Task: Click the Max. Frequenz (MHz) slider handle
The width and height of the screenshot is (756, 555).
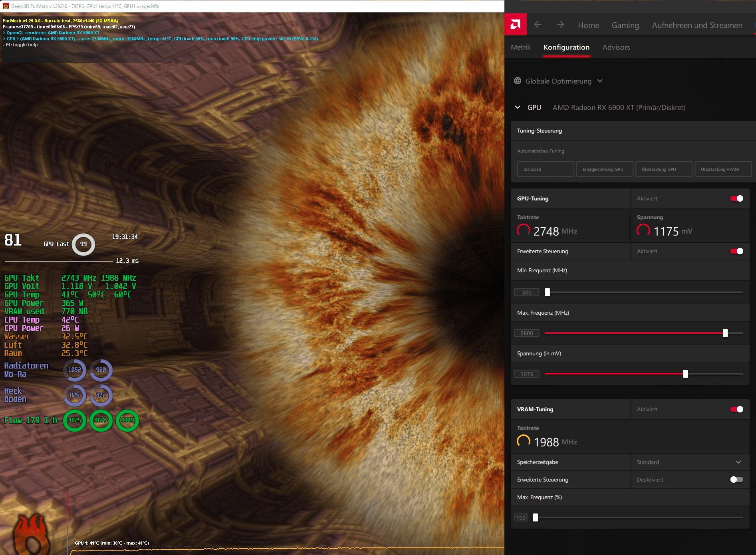Action: pyautogui.click(x=725, y=333)
